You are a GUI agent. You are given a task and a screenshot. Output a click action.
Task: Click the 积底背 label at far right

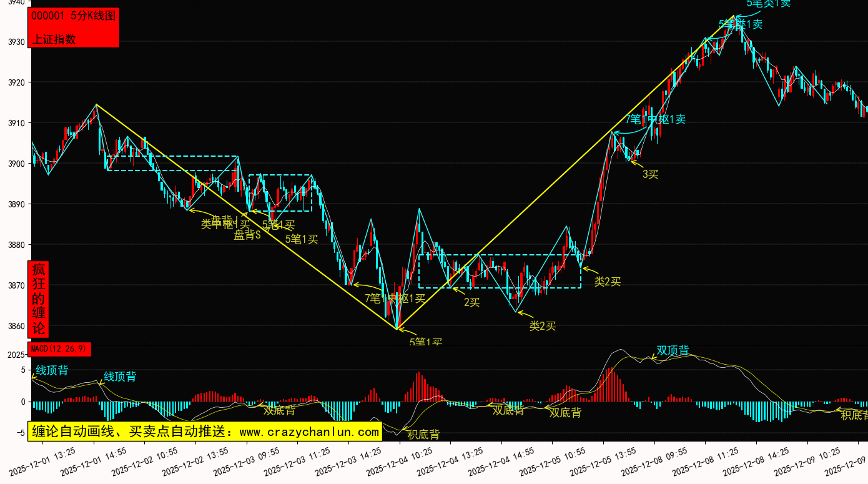[853, 415]
